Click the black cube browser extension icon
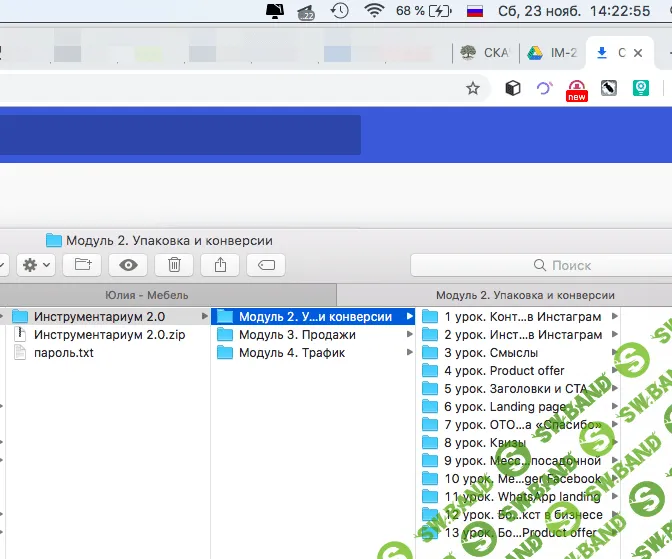This screenshot has height=559, width=672. coord(512,88)
